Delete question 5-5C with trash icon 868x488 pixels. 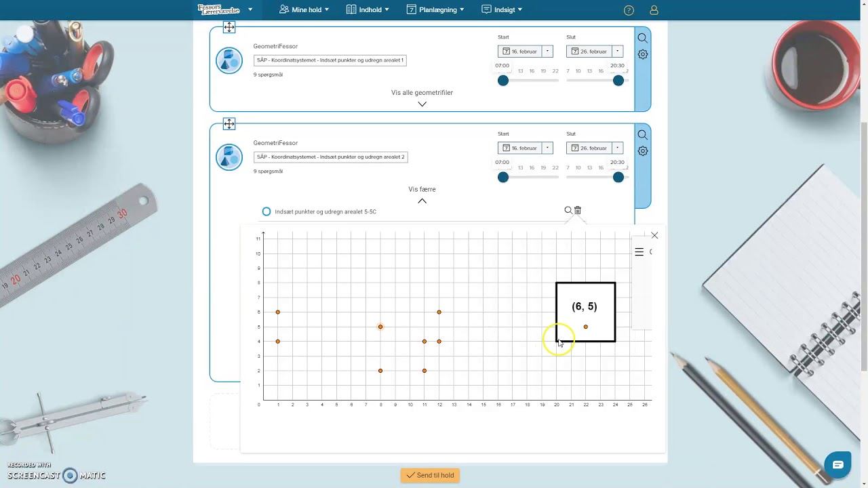[x=578, y=211]
